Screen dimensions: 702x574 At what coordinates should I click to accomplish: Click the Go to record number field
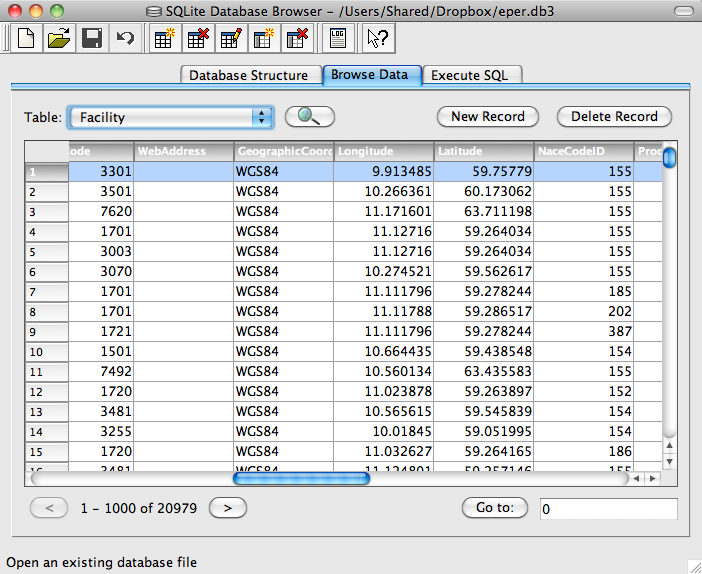click(608, 509)
